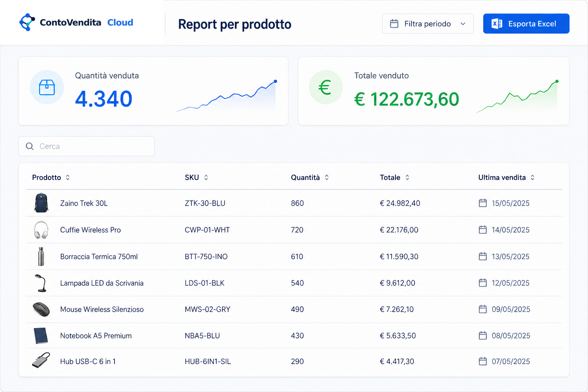Click the Cuffie Wireless Pro headphones thumbnail

coord(41,230)
